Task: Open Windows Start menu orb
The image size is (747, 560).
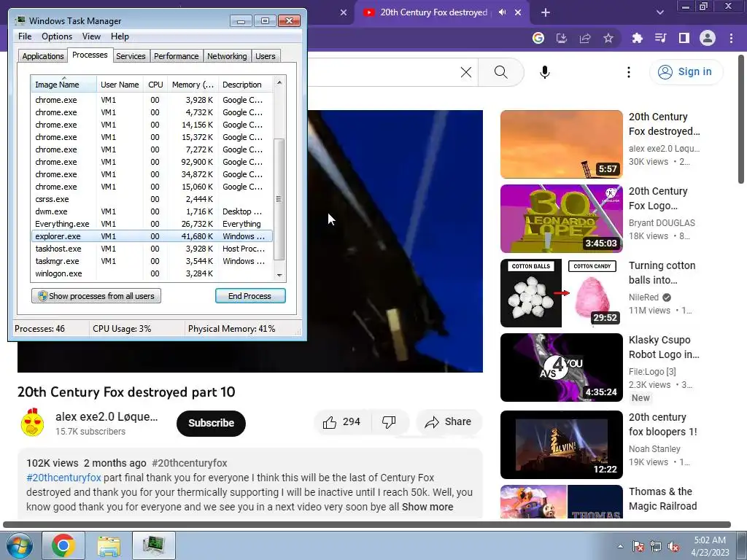Action: pyautogui.click(x=20, y=545)
